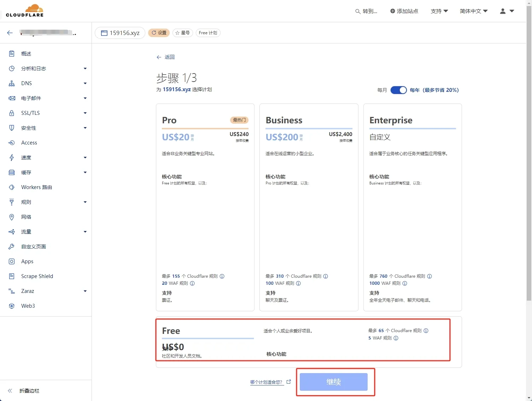Choose the Enterprise plan card
This screenshot has height=401, width=532.
point(413,207)
